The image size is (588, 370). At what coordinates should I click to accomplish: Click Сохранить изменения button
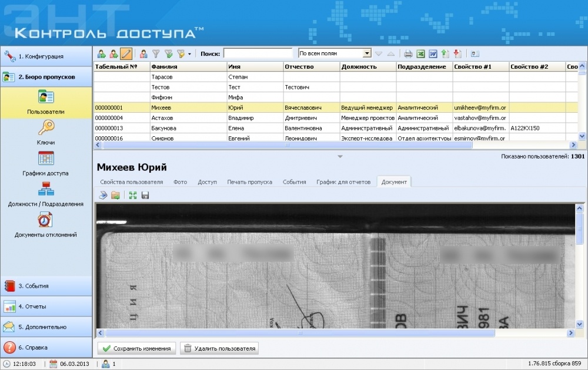click(137, 348)
